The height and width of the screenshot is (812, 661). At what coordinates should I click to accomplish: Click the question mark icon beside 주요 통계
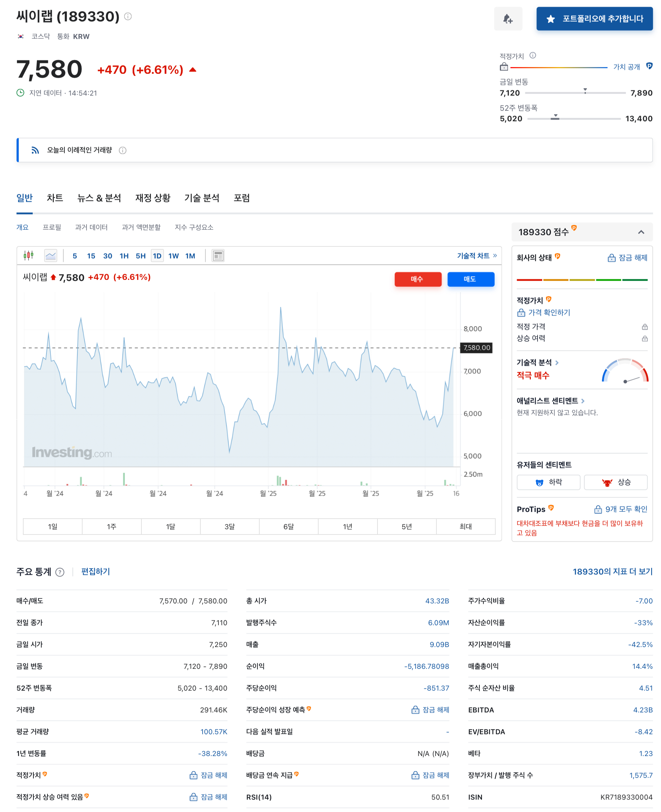[x=60, y=572]
